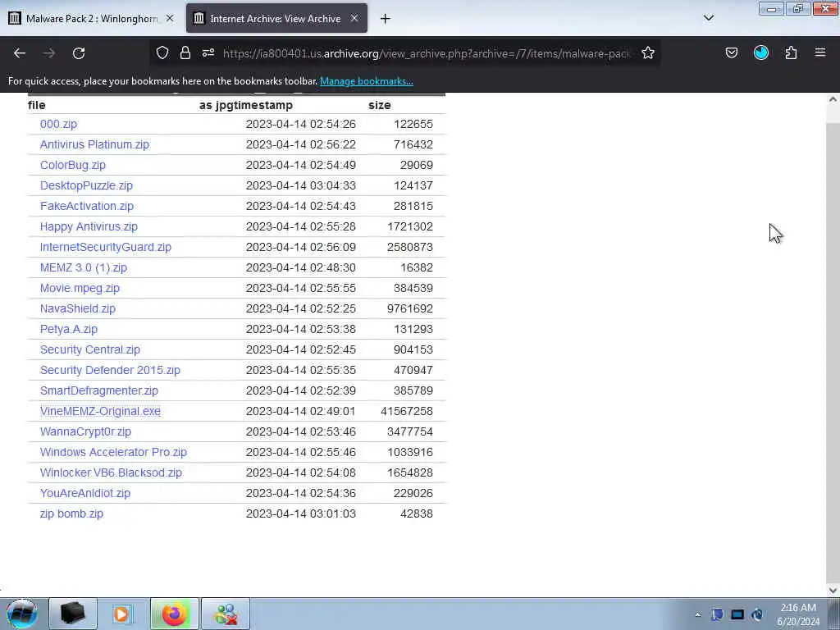This screenshot has height=630, width=840.
Task: Open the taskbar clock showing 2:16 AM
Action: pos(798,614)
